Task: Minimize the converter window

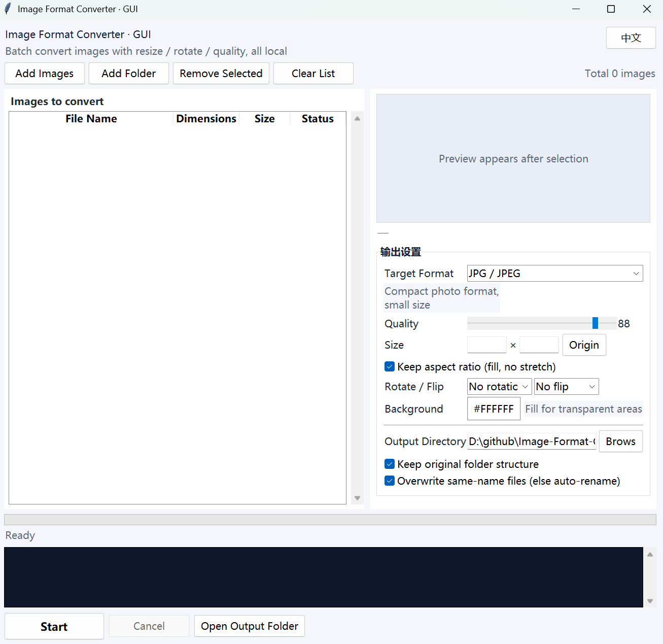Action: click(576, 9)
